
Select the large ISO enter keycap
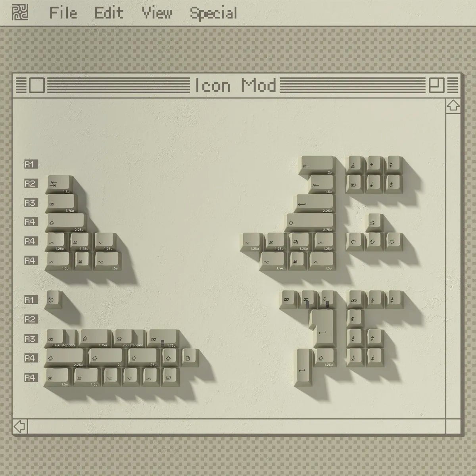click(323, 328)
